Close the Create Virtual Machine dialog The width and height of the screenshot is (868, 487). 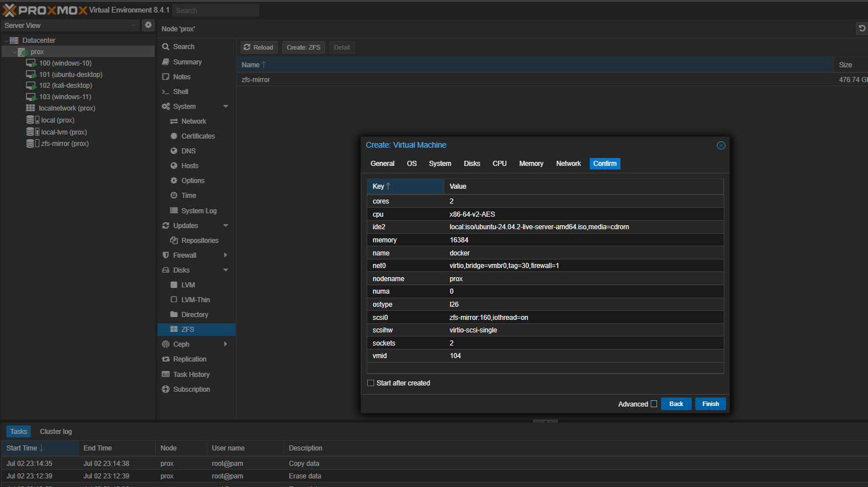coord(721,145)
